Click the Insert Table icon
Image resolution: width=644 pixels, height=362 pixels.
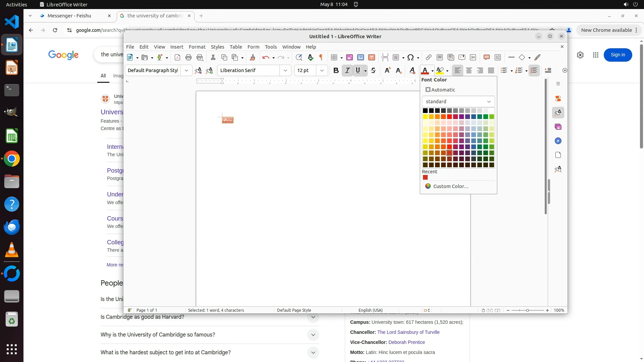pyautogui.click(x=334, y=57)
